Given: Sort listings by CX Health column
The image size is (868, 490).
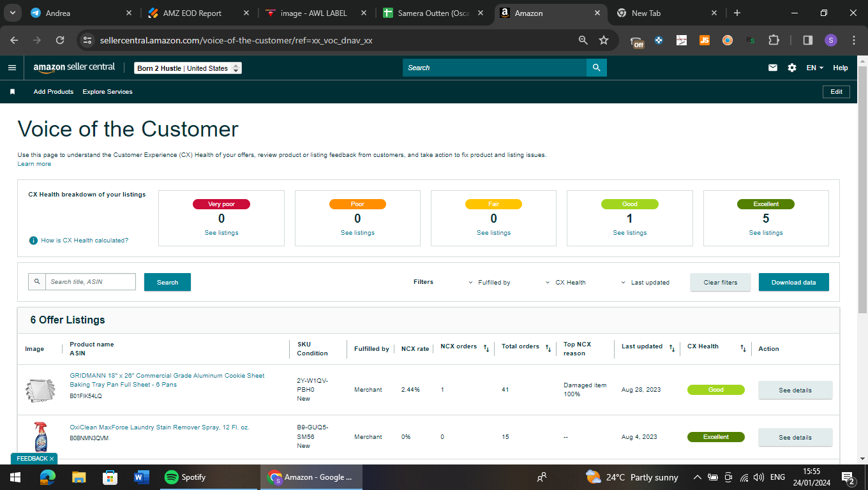Looking at the screenshot, I should point(743,348).
